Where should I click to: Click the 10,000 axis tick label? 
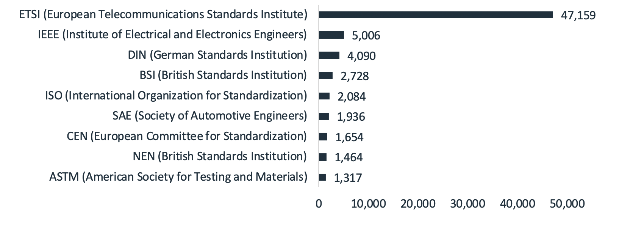pyautogui.click(x=368, y=204)
